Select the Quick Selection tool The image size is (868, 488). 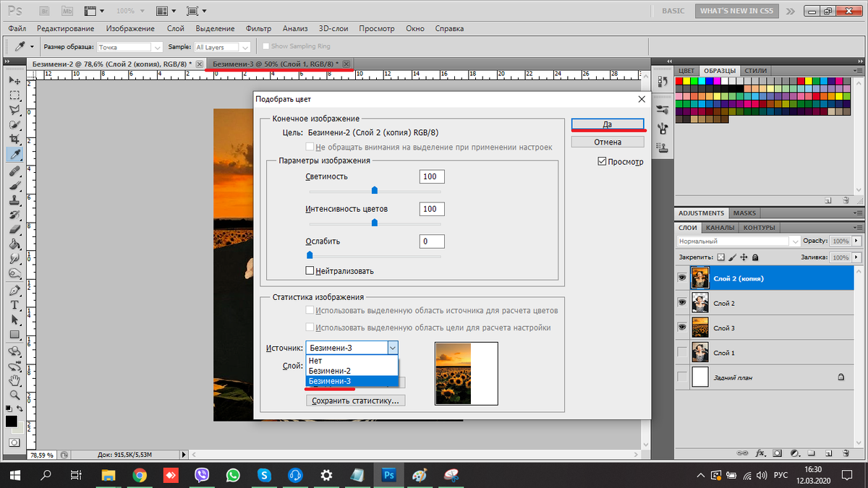(x=14, y=124)
